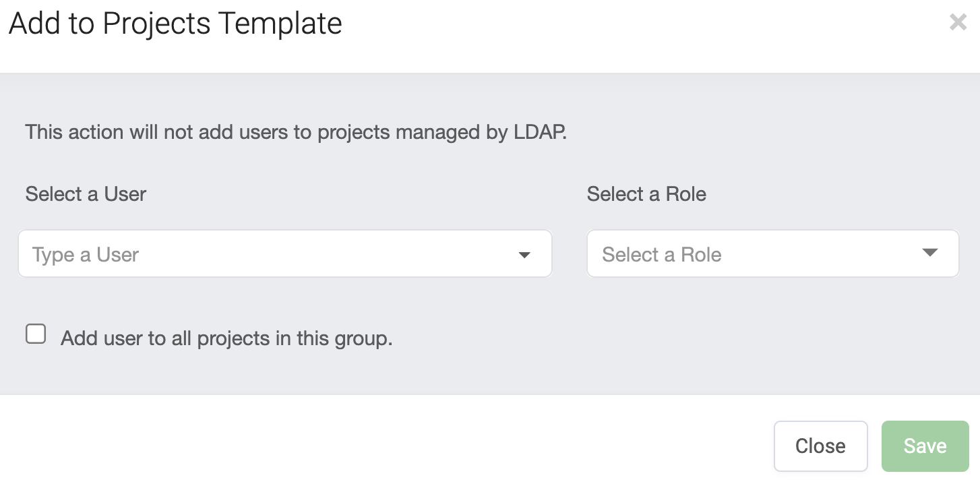
Task: Dismiss the dialog with the X icon
Action: point(958,22)
